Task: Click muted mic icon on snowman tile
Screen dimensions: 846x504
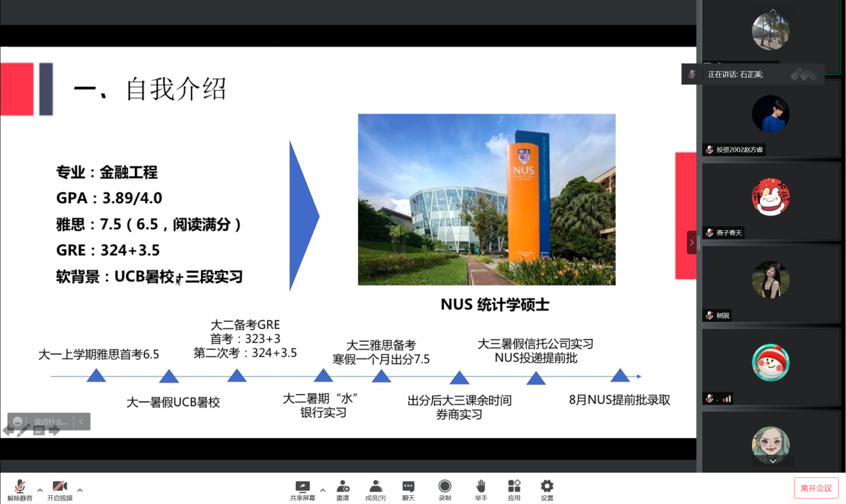Action: 709,398
